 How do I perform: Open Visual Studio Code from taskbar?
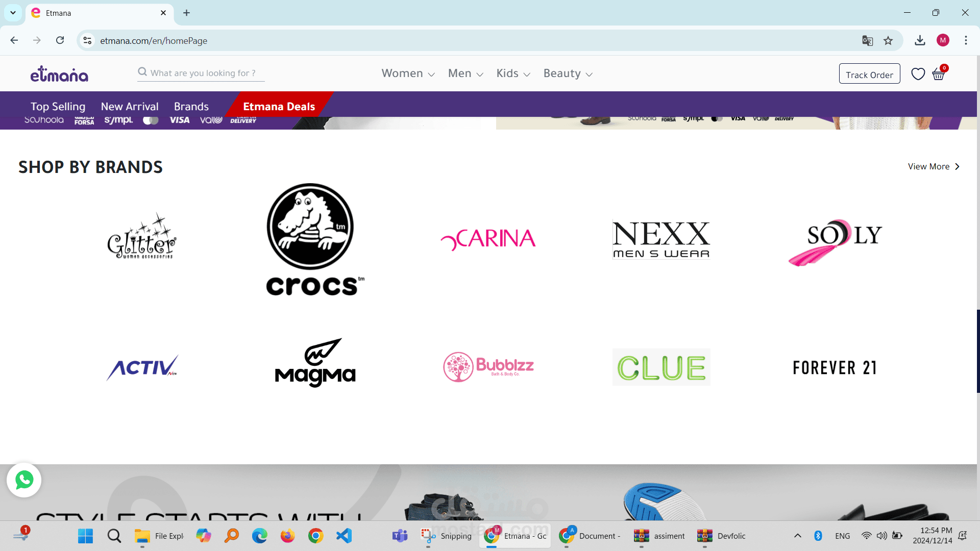(x=344, y=536)
